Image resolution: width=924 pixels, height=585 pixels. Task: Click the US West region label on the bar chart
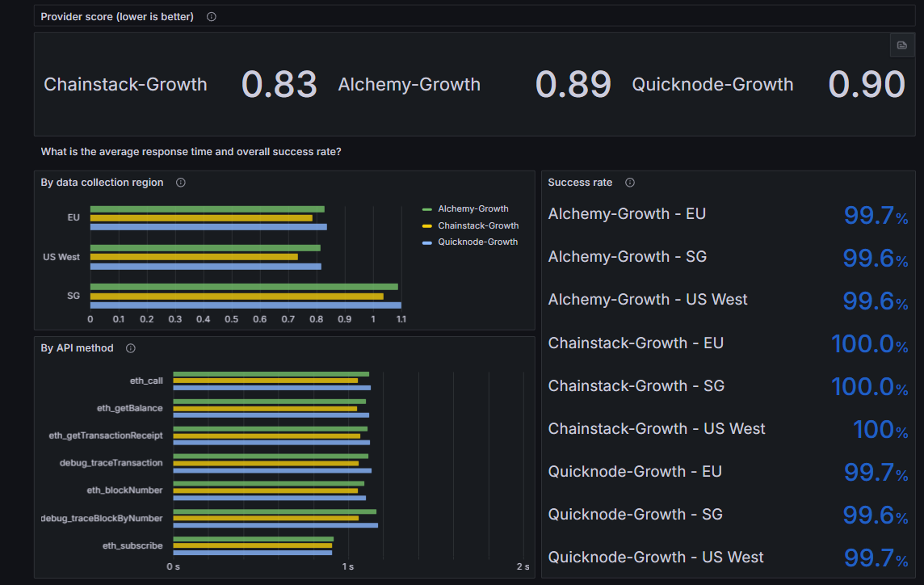(61, 257)
